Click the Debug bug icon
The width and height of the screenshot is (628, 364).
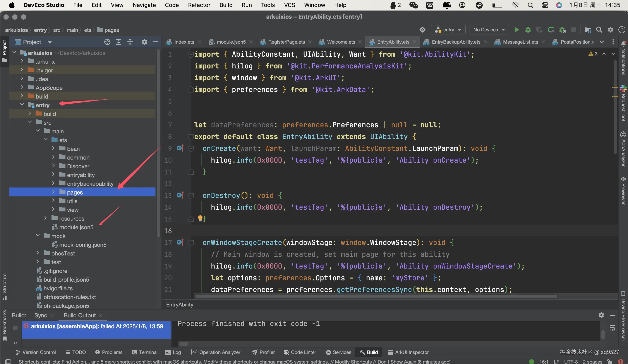[528, 30]
